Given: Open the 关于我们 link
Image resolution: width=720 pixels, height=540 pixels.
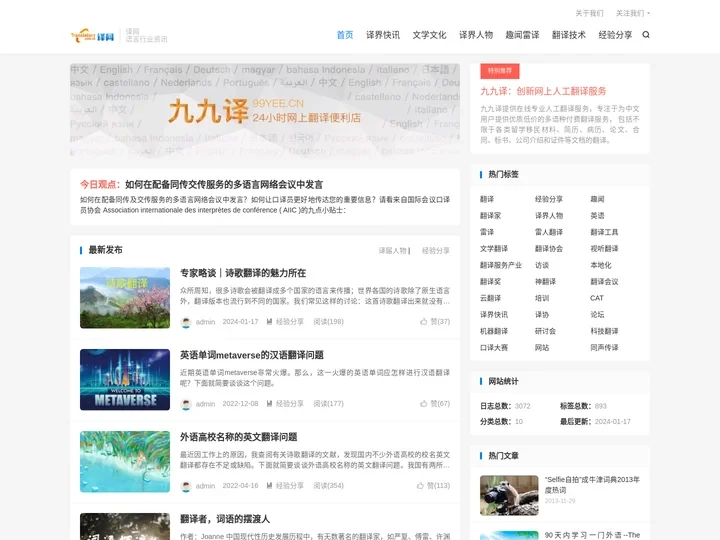Looking at the screenshot, I should point(589,13).
